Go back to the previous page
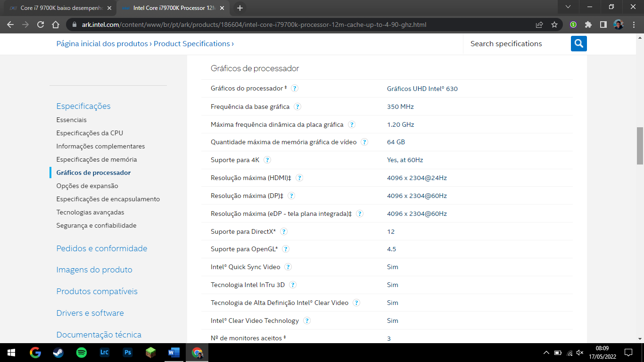 10,25
